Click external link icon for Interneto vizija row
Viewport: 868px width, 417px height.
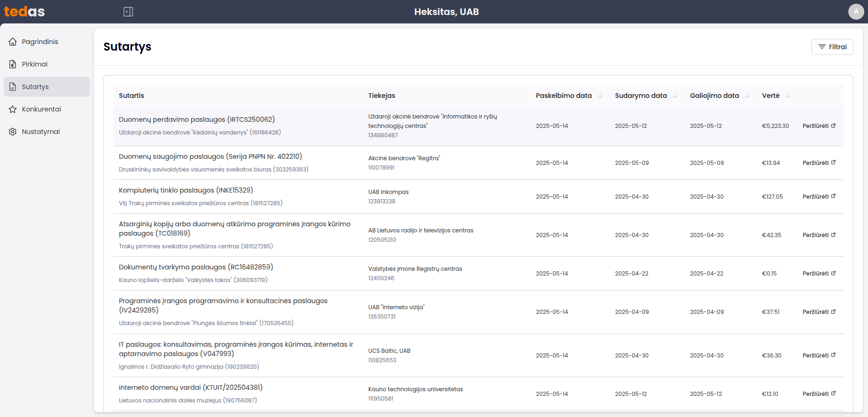(x=833, y=312)
